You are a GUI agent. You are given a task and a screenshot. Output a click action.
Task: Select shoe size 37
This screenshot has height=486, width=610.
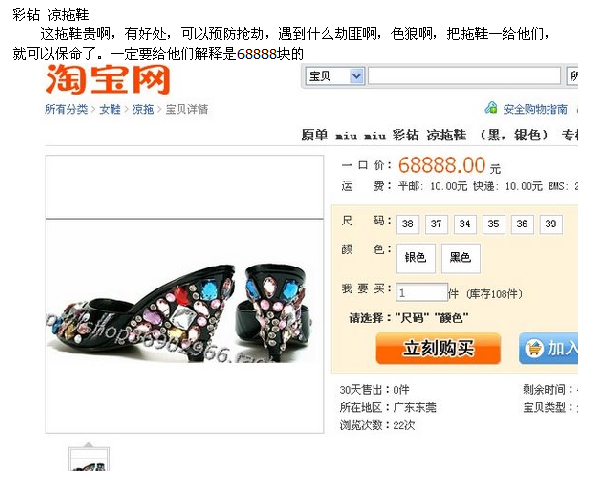point(436,224)
